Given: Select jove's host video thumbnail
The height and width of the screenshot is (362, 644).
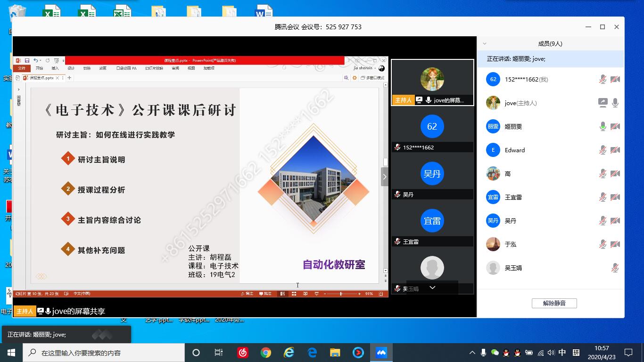Looking at the screenshot, I should click(x=432, y=82).
